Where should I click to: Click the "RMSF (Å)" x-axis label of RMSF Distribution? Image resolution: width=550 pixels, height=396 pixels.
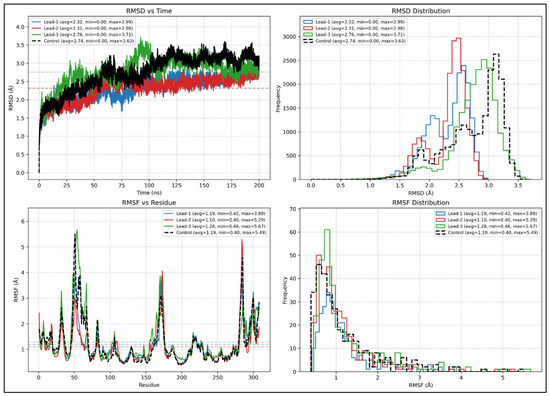[x=421, y=385]
